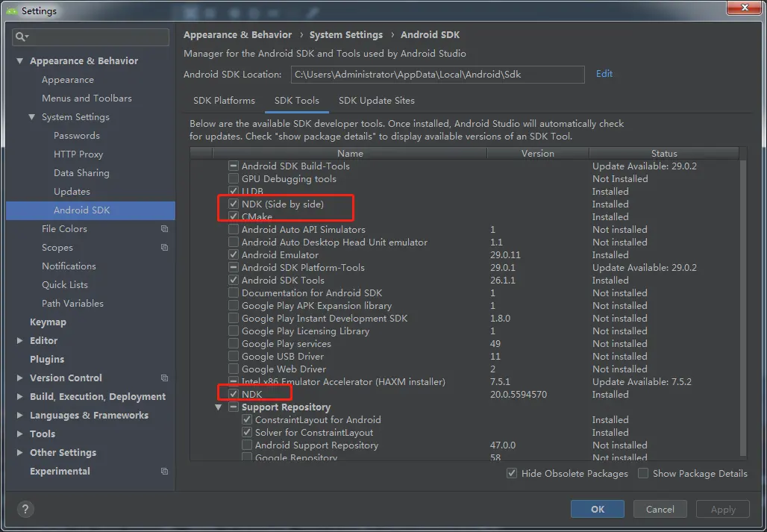Uncheck the CMake checkbox
767x532 pixels.
coord(234,216)
